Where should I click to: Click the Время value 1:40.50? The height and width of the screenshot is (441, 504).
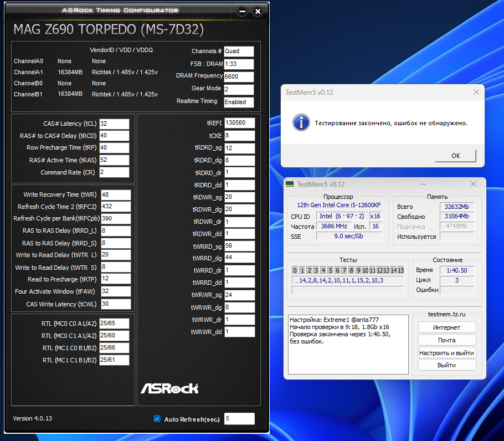[x=457, y=270]
